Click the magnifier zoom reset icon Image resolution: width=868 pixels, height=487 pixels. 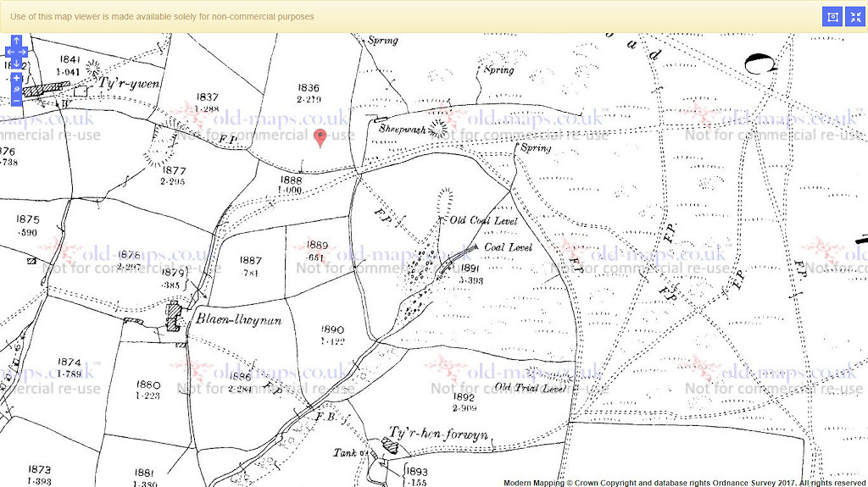[17, 89]
